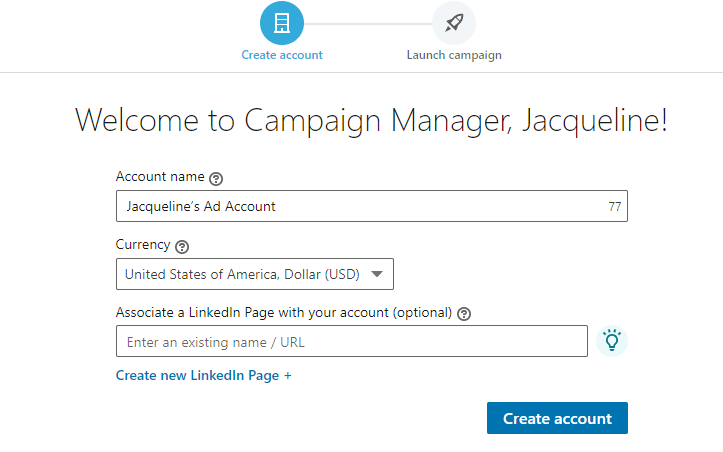Click the blue Create account button
The width and height of the screenshot is (723, 452).
(x=557, y=418)
